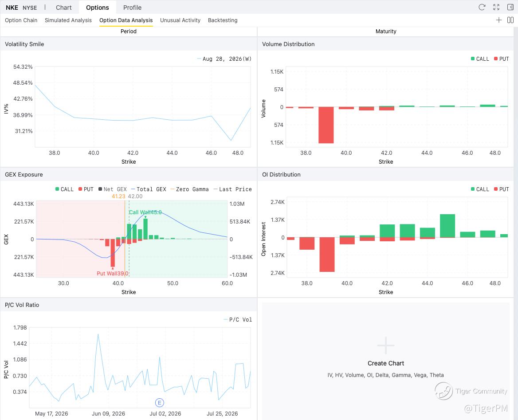The image size is (518, 420).
Task: Click the 41.23 zero gamma value
Action: click(118, 196)
